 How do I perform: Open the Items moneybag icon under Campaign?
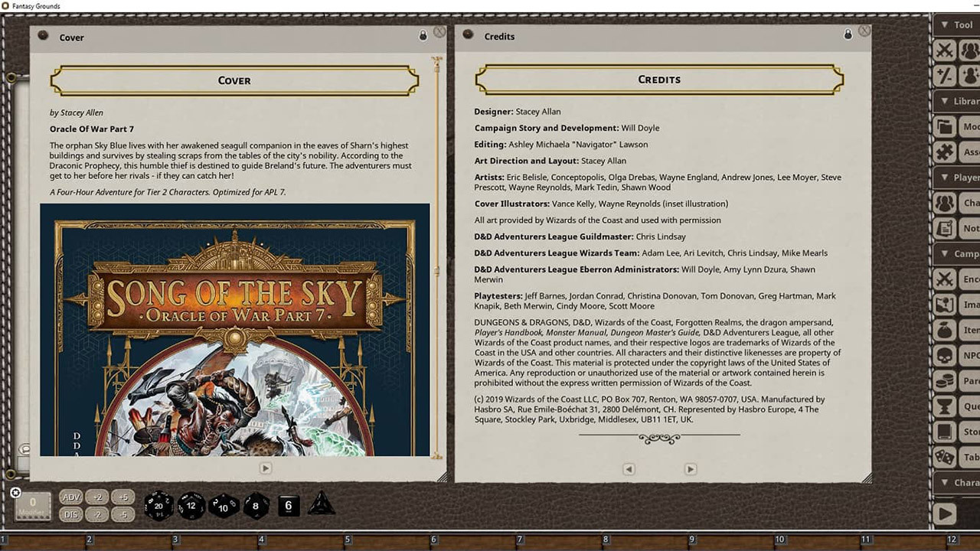(x=946, y=330)
